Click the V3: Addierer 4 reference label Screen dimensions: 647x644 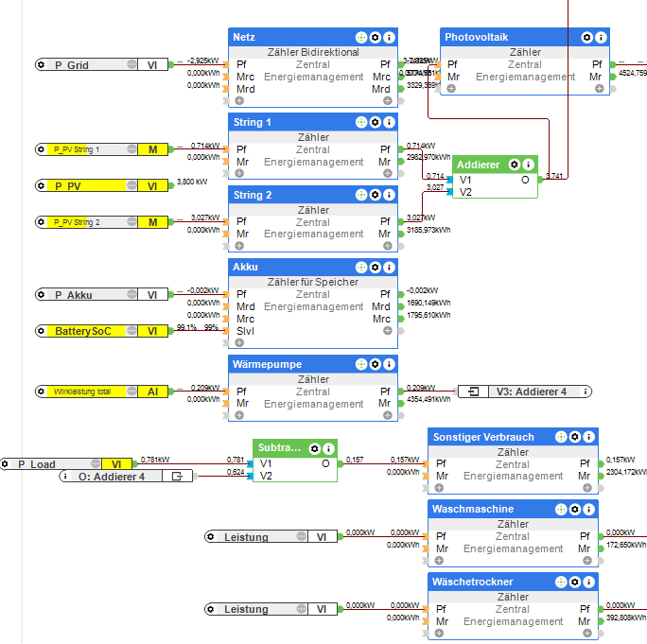pyautogui.click(x=532, y=392)
